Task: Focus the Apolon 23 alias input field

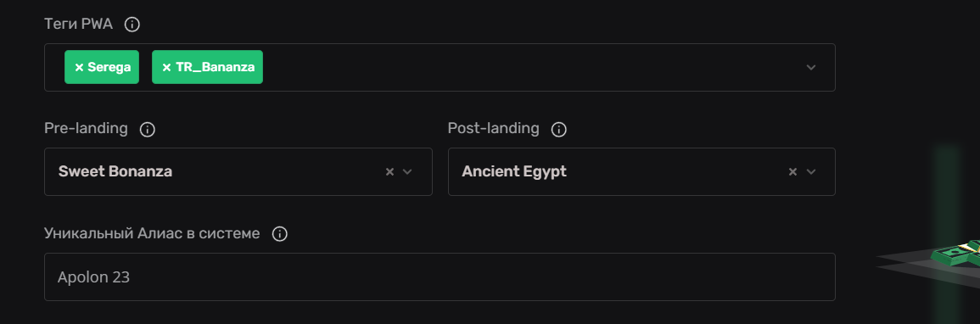Action: coord(440,277)
